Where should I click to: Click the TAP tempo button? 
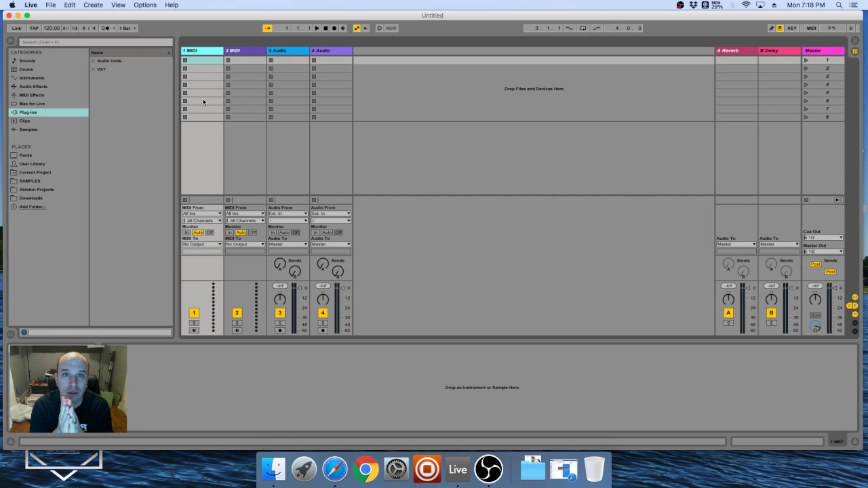coord(34,28)
